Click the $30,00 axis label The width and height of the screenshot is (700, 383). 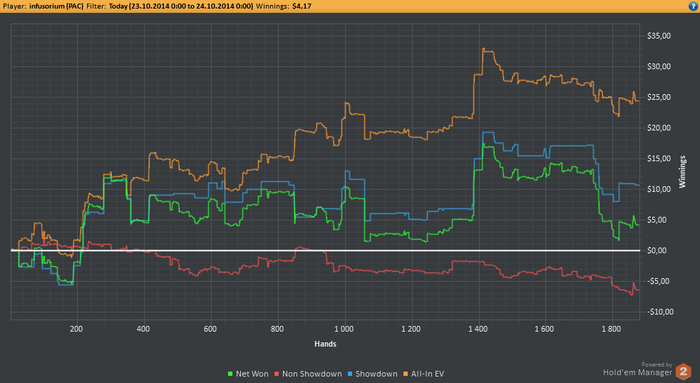tap(659, 67)
